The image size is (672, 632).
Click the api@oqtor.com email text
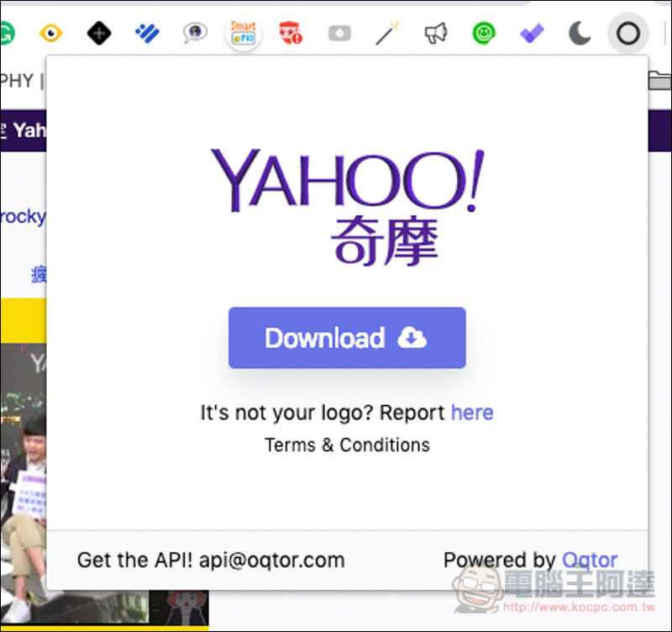[271, 560]
